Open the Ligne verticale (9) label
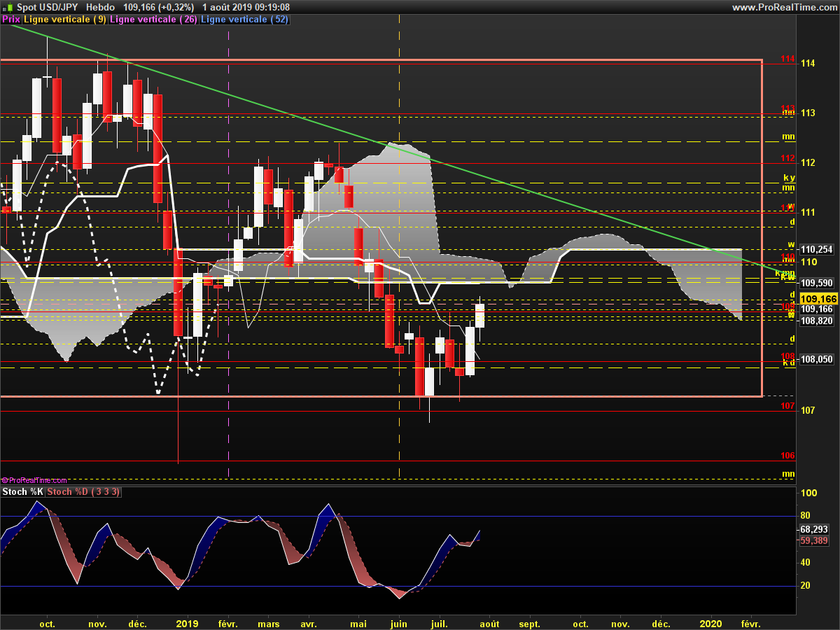The image size is (840, 630). tap(65, 20)
